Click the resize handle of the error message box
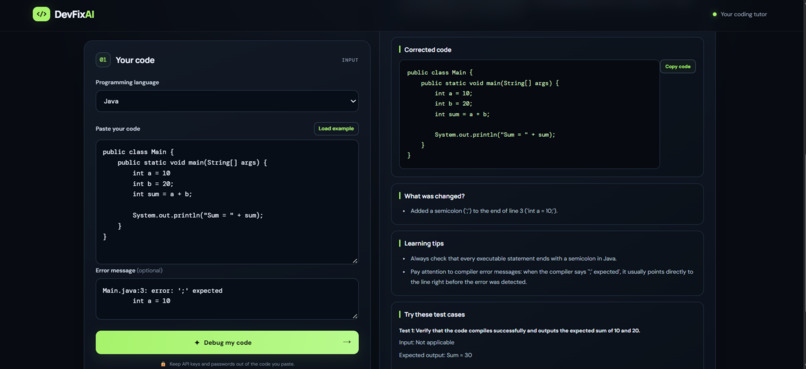Screen dimensions: 806x369 click(x=355, y=316)
